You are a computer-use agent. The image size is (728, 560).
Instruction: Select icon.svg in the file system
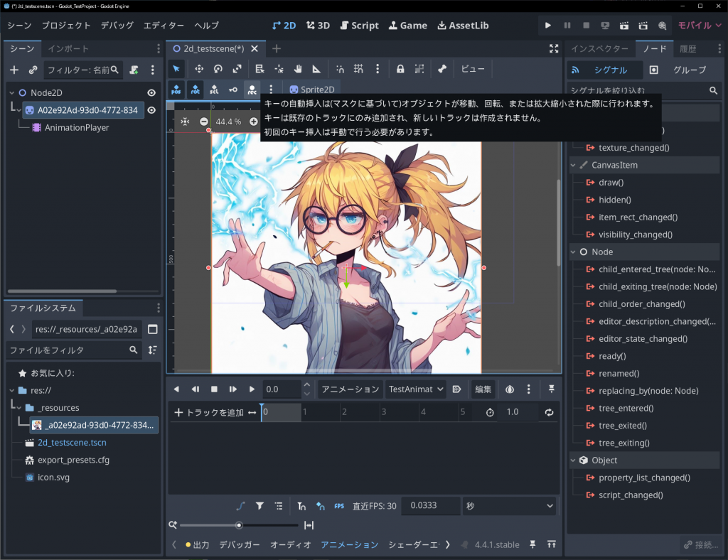pyautogui.click(x=53, y=478)
